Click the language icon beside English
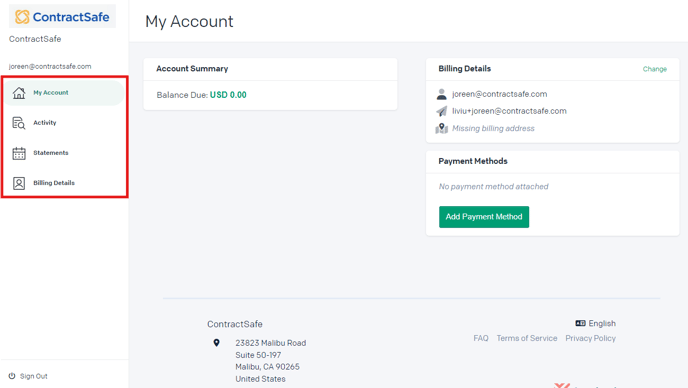 pos(580,323)
